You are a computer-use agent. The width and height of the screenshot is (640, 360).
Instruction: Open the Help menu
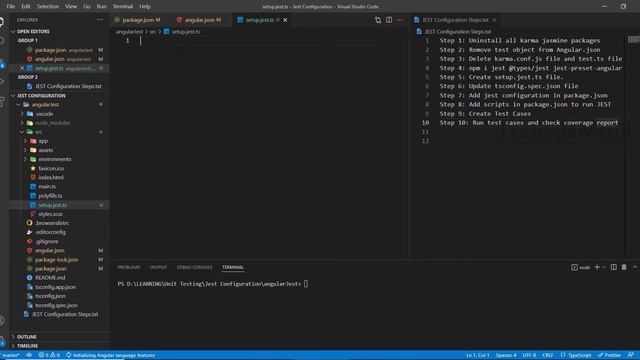pos(145,7)
